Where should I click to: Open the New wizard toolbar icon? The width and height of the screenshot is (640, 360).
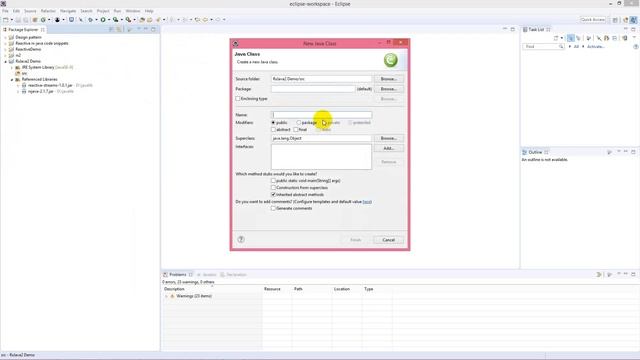tap(6, 20)
